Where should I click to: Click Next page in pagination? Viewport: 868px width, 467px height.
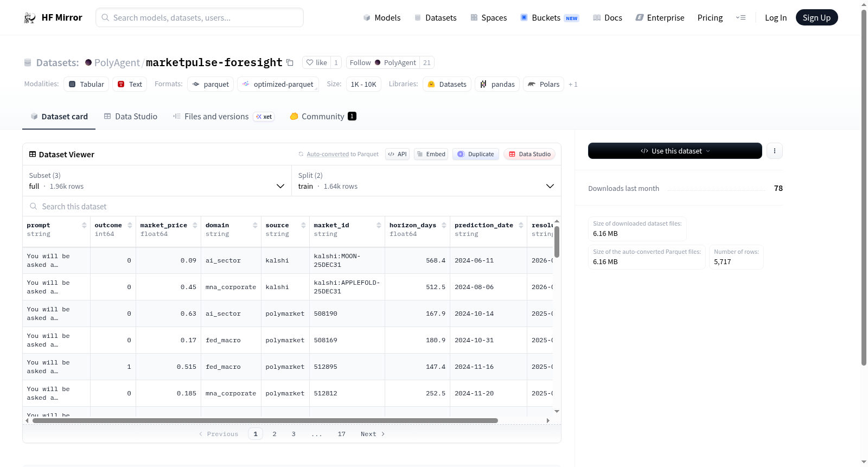pyautogui.click(x=373, y=434)
